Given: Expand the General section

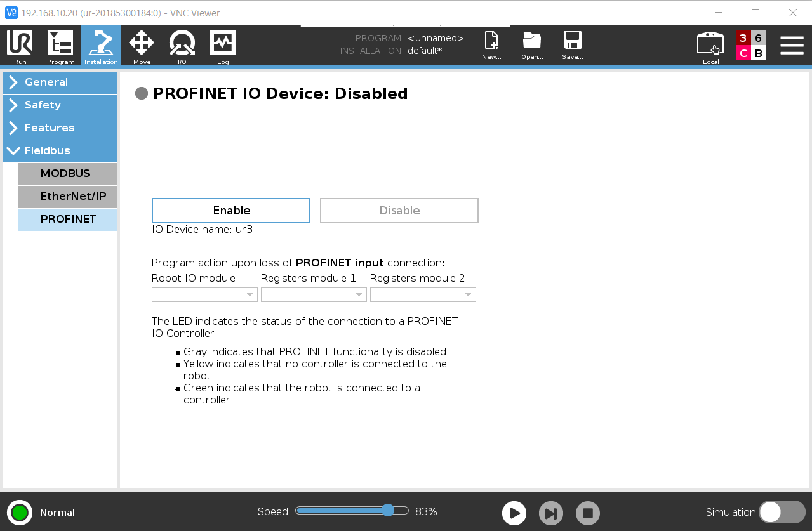Looking at the screenshot, I should [60, 82].
